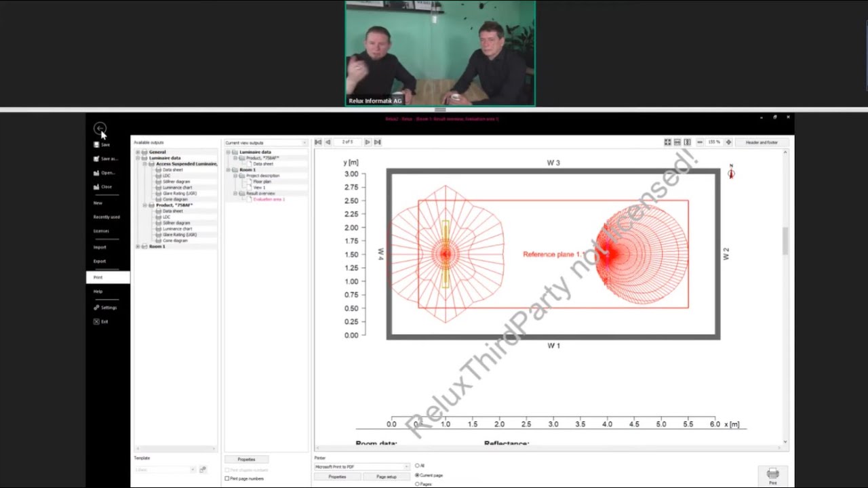Collapse Access Suspended Luminaire node
The width and height of the screenshot is (868, 488).
145,164
